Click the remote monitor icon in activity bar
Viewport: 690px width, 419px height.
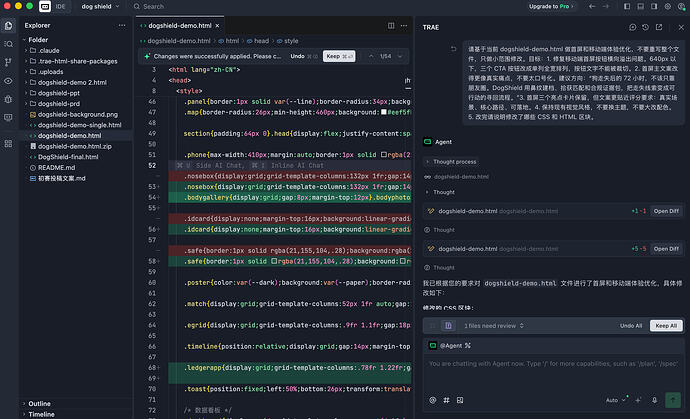[8, 118]
